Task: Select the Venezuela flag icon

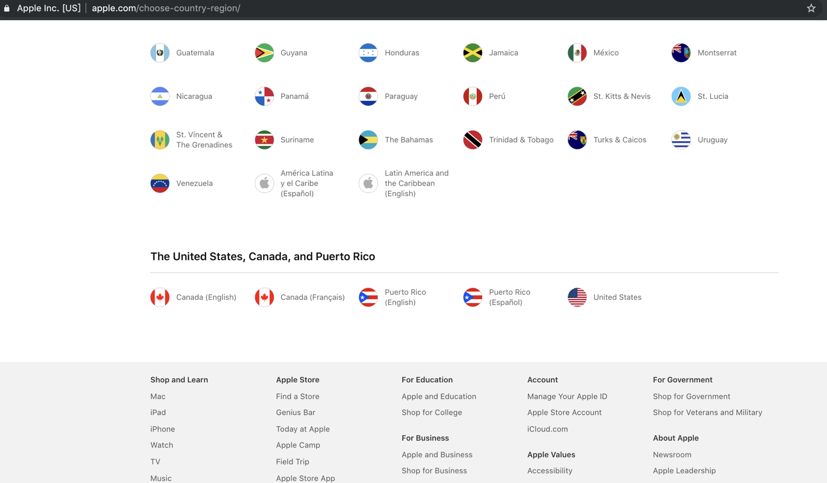Action: coord(160,184)
